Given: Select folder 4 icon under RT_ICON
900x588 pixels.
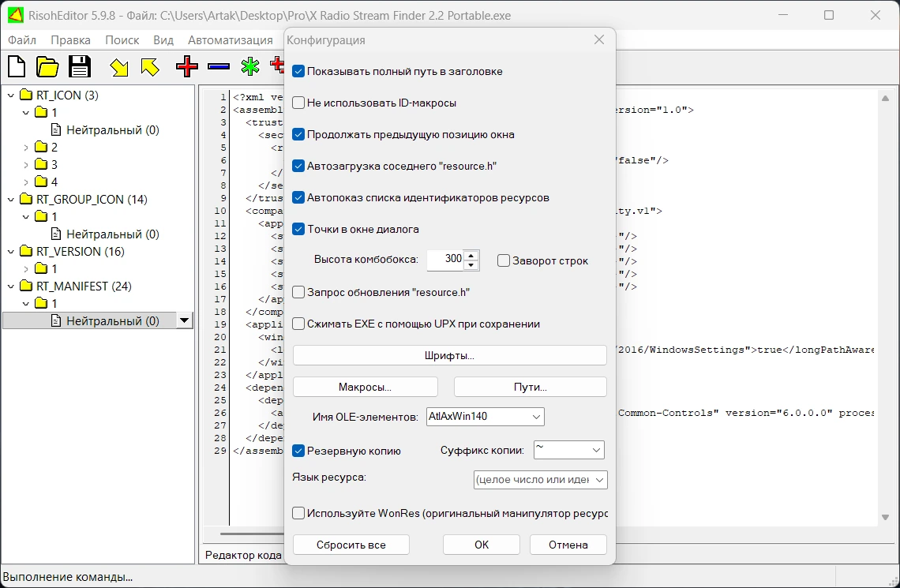Looking at the screenshot, I should (41, 182).
